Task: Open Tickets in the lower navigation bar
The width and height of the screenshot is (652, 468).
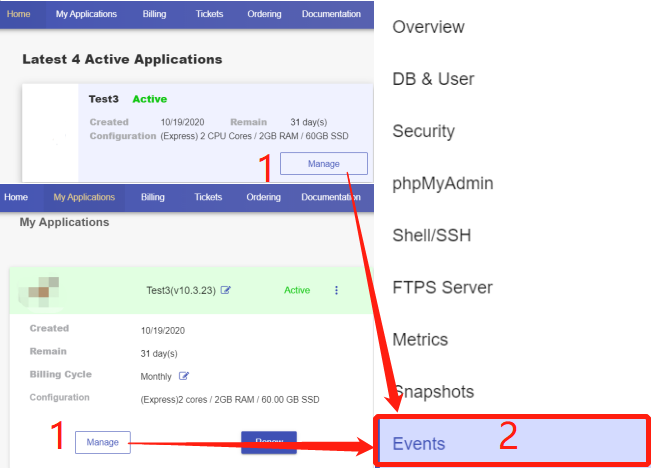Action: click(208, 197)
